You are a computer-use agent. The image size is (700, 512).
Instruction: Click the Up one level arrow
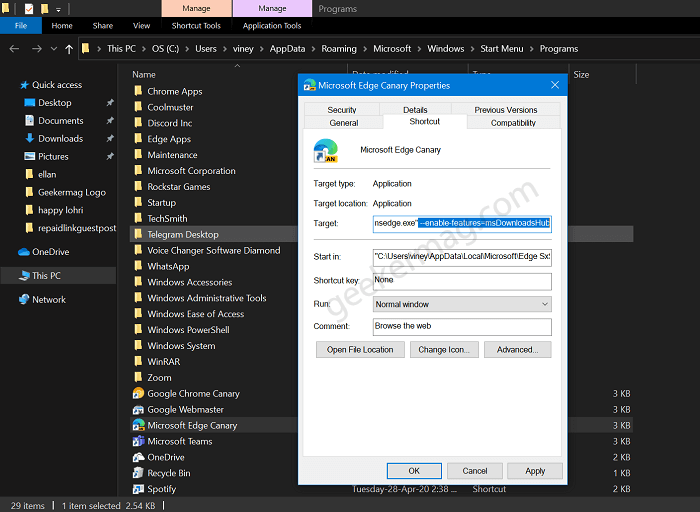point(69,49)
